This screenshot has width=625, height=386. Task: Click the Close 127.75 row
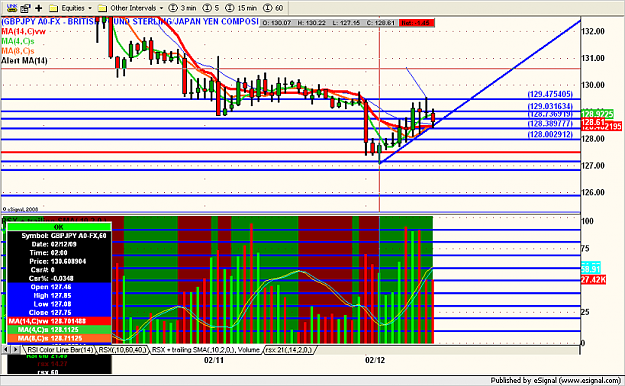pos(59,313)
